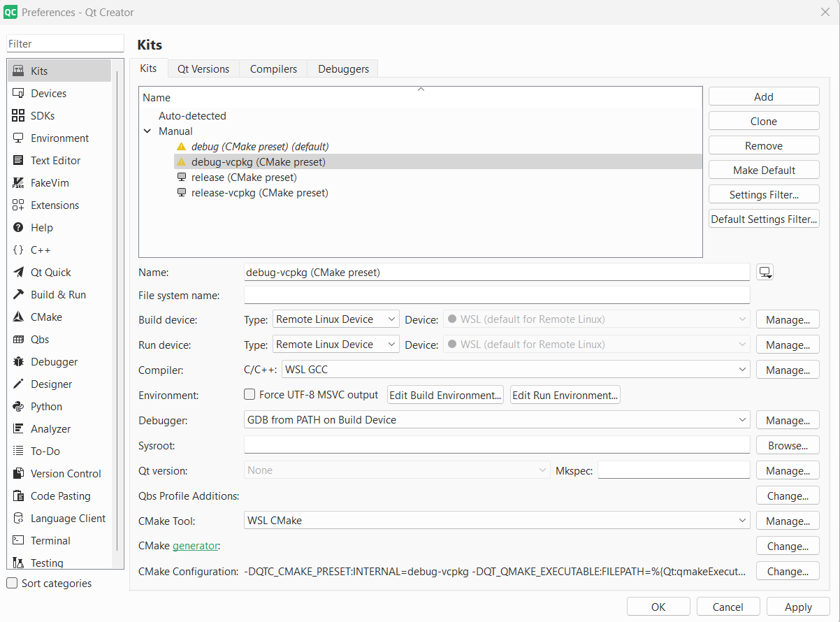Open the Run device Type dropdown
This screenshot has height=622, width=840.
336,345
